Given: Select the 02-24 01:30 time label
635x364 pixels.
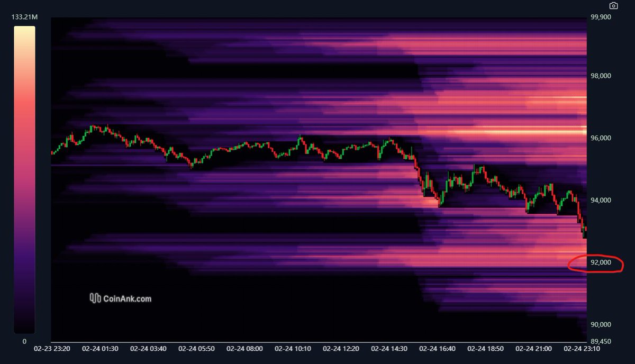Looking at the screenshot, I should tap(101, 349).
